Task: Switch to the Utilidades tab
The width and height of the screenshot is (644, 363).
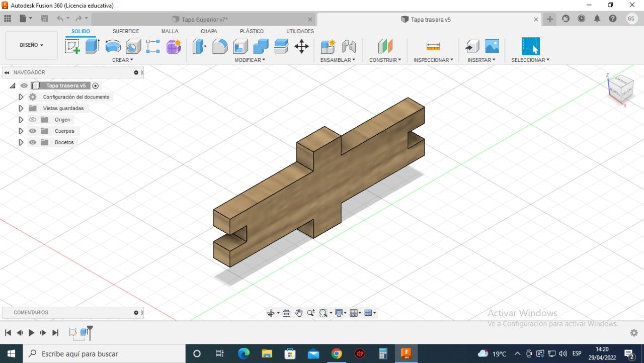Action: (x=300, y=31)
